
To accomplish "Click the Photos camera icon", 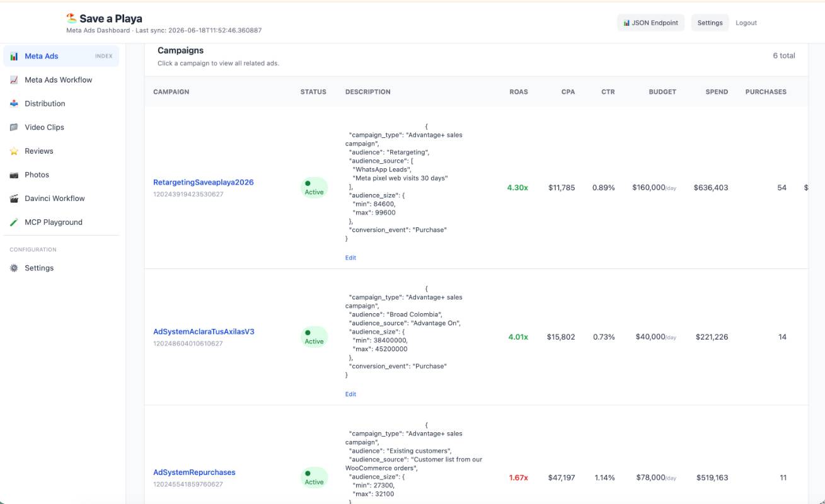I will coord(14,175).
